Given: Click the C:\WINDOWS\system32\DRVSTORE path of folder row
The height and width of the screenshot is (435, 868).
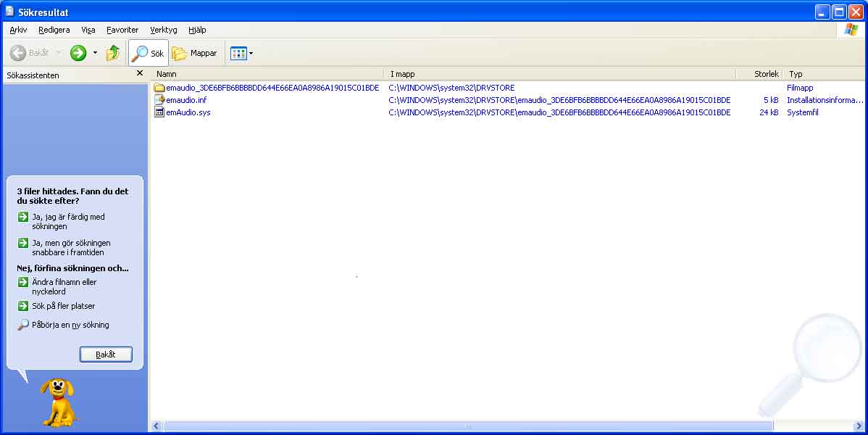Looking at the screenshot, I should (x=451, y=88).
